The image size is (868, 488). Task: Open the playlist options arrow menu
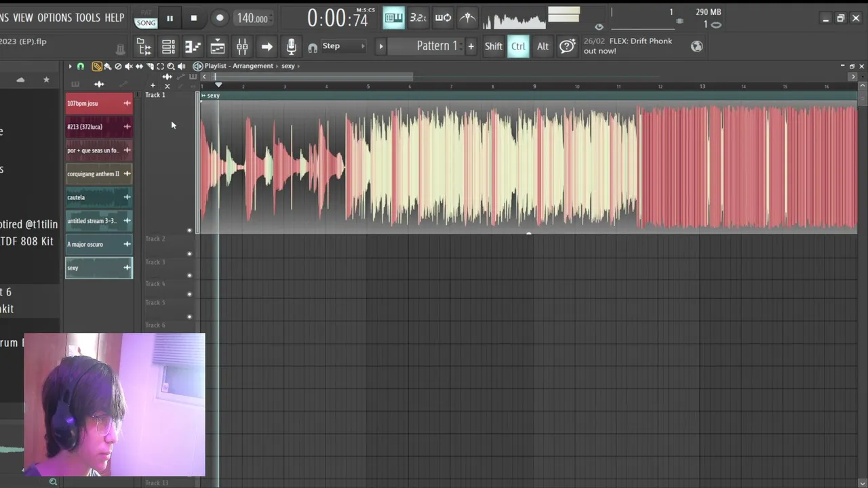click(x=69, y=66)
